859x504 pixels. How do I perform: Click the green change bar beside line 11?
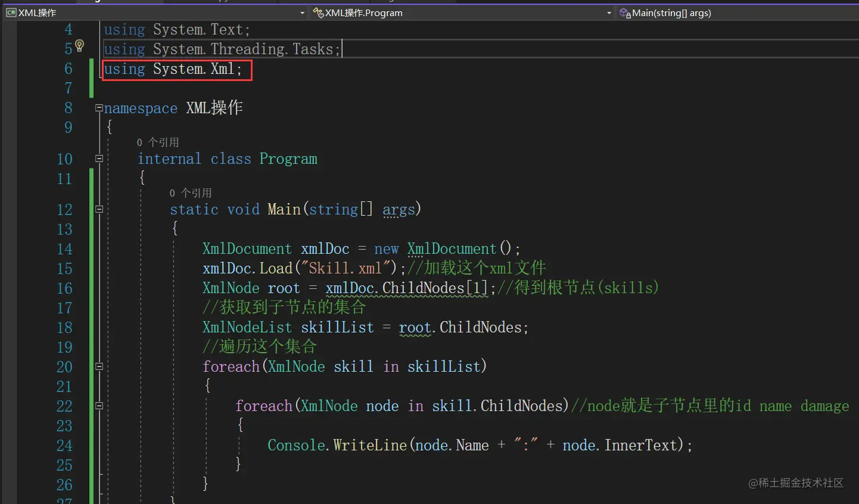pyautogui.click(x=92, y=179)
